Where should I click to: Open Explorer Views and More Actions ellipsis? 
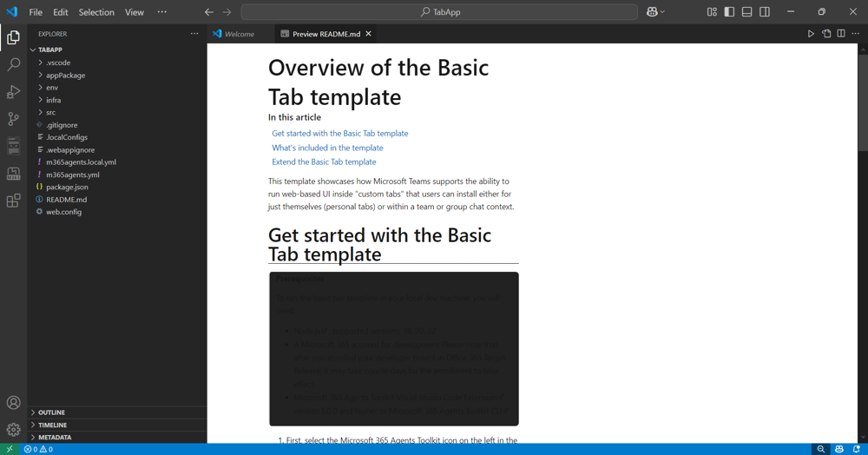click(194, 34)
